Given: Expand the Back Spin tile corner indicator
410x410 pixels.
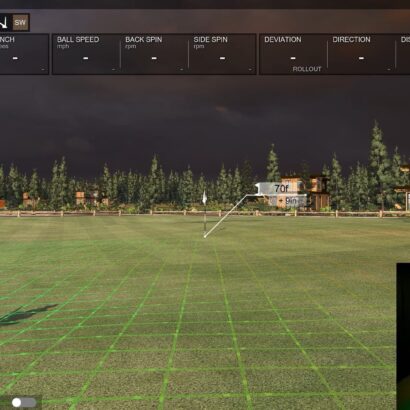Looking at the screenshot, I should (x=182, y=70).
